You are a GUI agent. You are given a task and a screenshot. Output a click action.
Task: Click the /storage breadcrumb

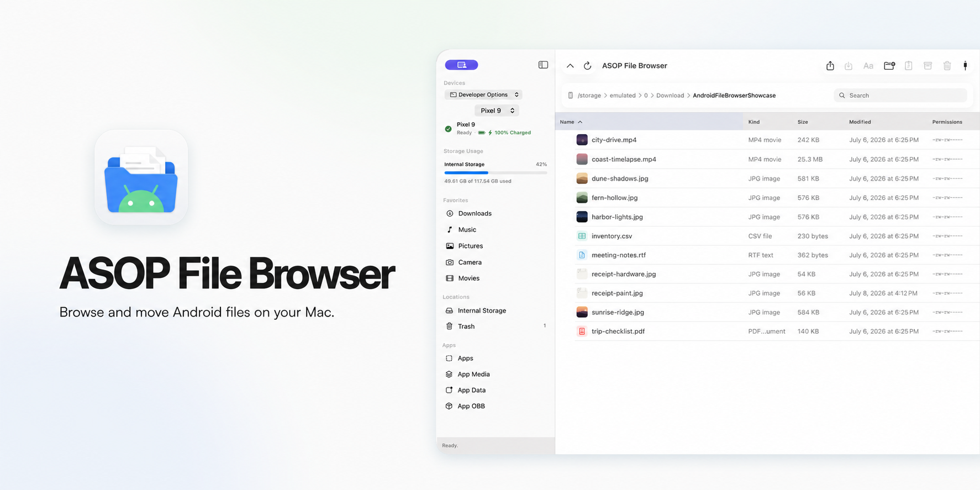point(589,96)
